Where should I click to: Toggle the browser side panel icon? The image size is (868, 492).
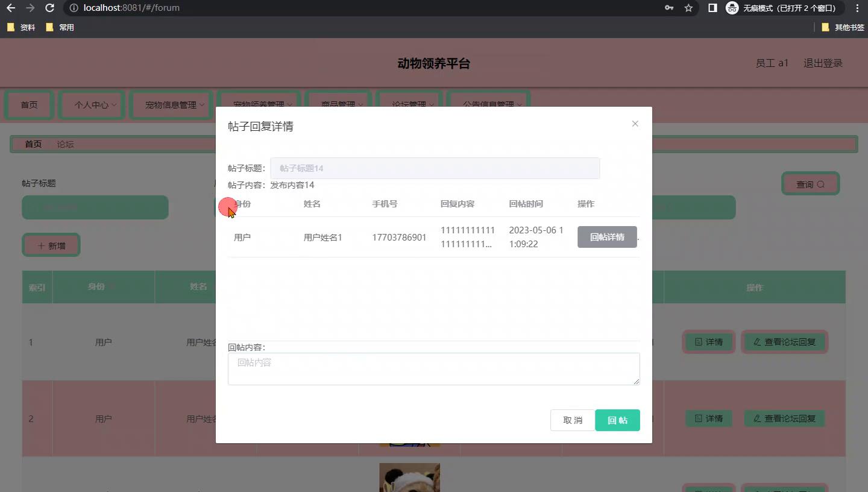point(712,8)
